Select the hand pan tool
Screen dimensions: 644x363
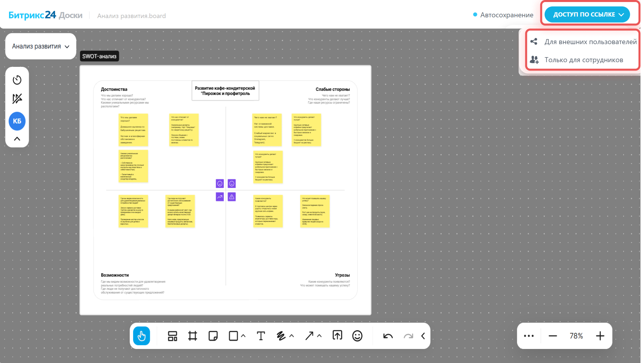pos(141,336)
